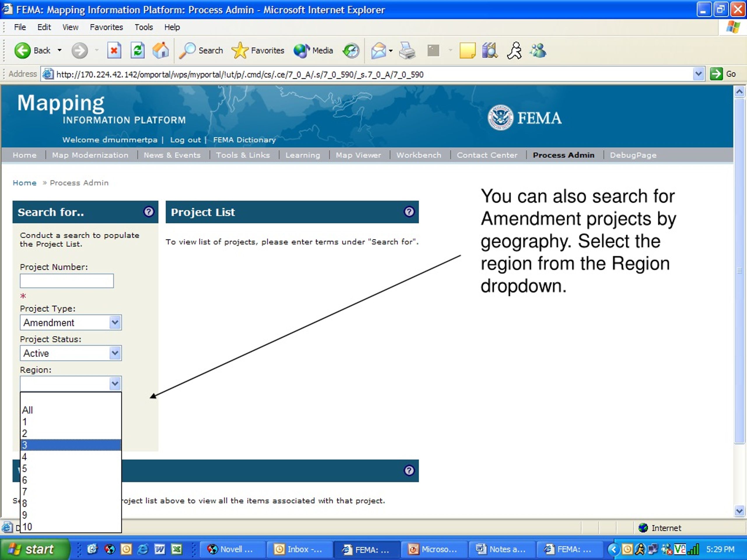Viewport: 747px width, 560px height.
Task: Go to the Map Modernization tab
Action: pyautogui.click(x=90, y=155)
